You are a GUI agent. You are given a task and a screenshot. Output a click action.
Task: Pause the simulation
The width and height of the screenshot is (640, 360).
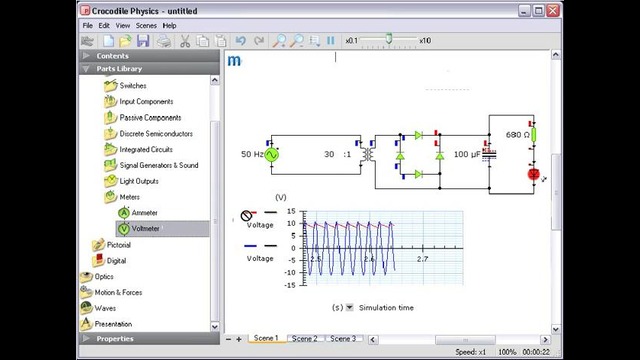(331, 41)
